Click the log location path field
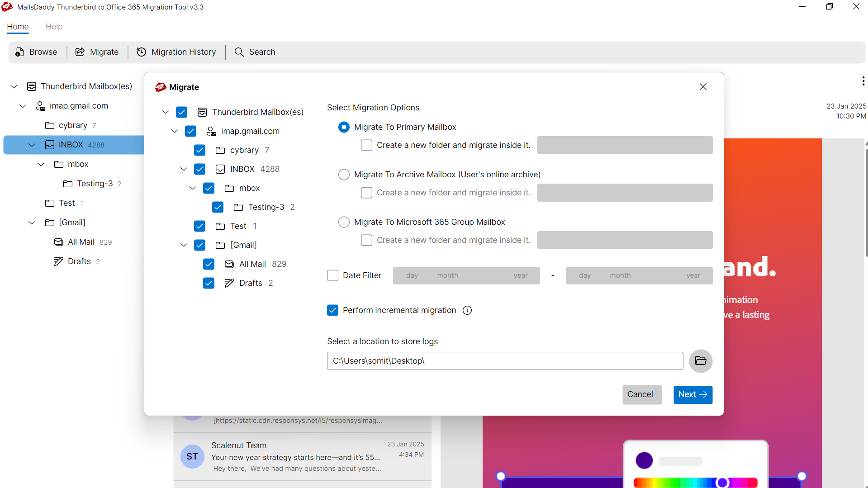 505,361
